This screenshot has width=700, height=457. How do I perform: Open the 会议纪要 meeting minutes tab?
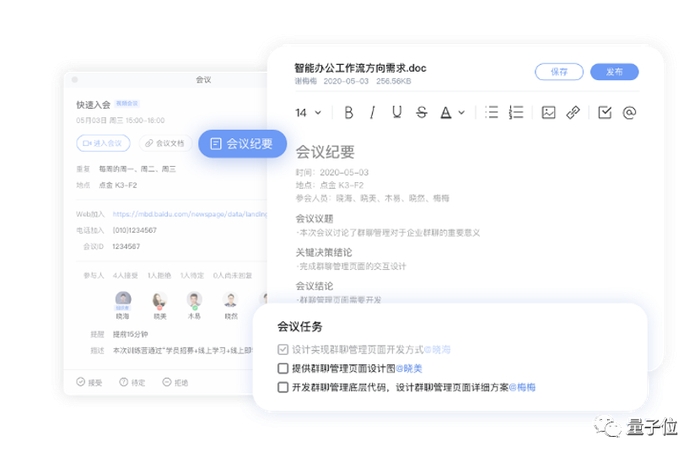[x=242, y=144]
